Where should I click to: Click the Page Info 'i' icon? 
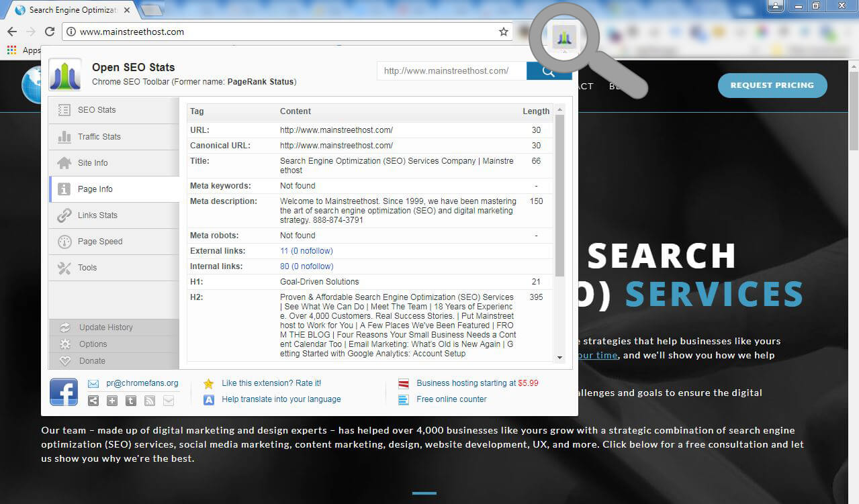coord(64,189)
